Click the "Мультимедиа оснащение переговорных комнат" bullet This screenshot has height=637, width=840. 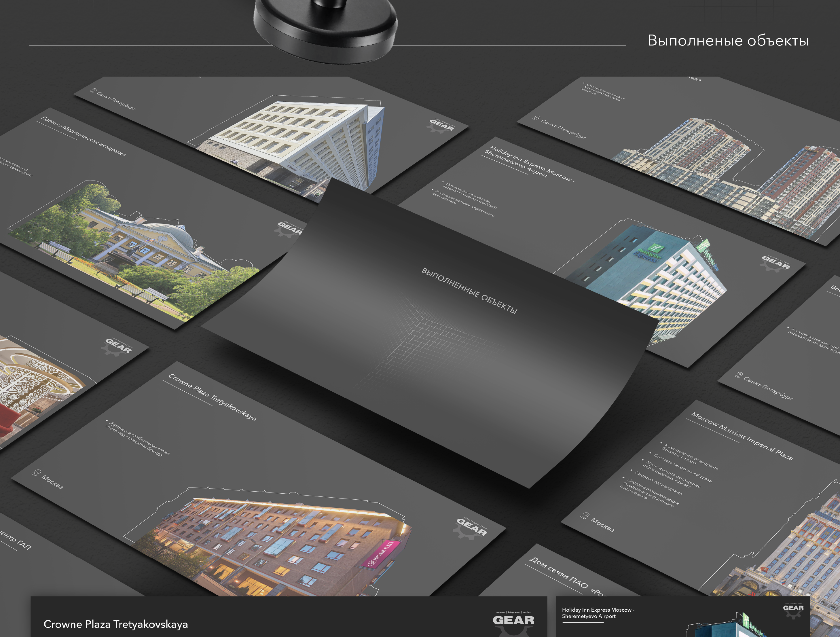click(x=671, y=474)
